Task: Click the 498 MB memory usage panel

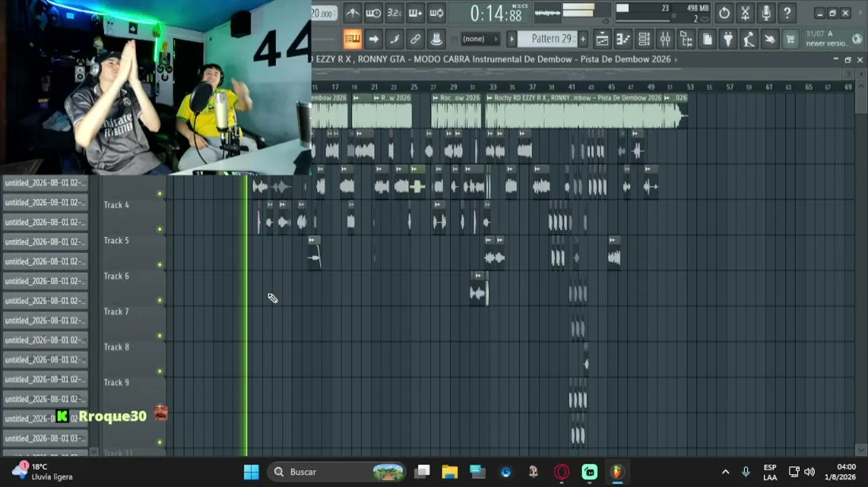Action: click(662, 14)
